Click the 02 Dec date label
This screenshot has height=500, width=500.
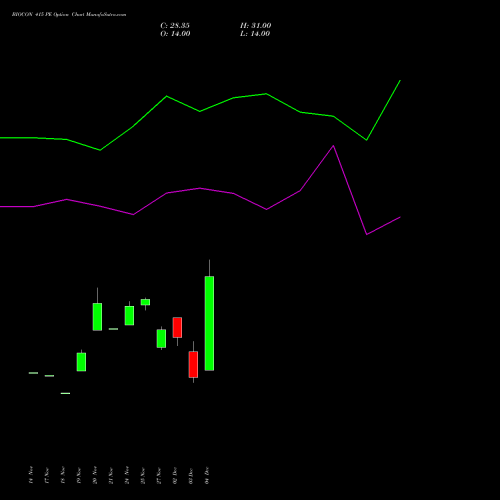175,475
